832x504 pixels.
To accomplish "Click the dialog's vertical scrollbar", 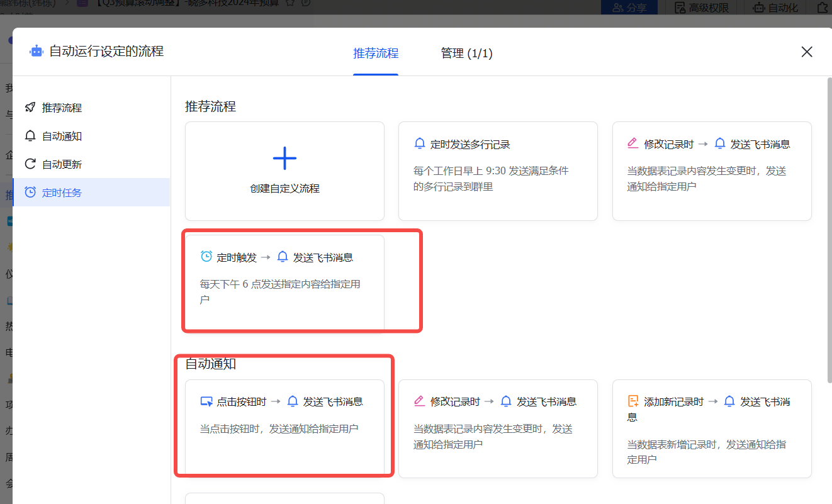I will (x=829, y=229).
